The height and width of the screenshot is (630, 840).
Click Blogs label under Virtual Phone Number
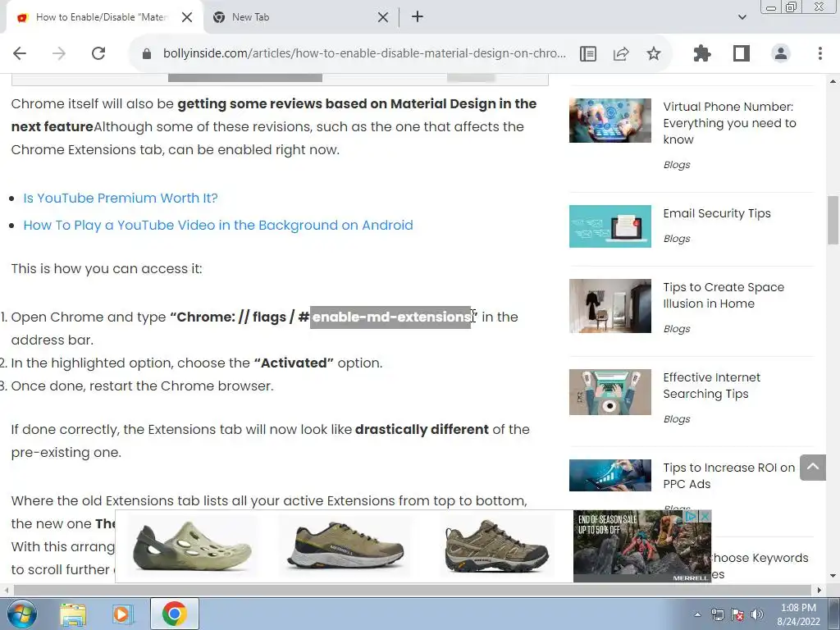click(x=677, y=164)
